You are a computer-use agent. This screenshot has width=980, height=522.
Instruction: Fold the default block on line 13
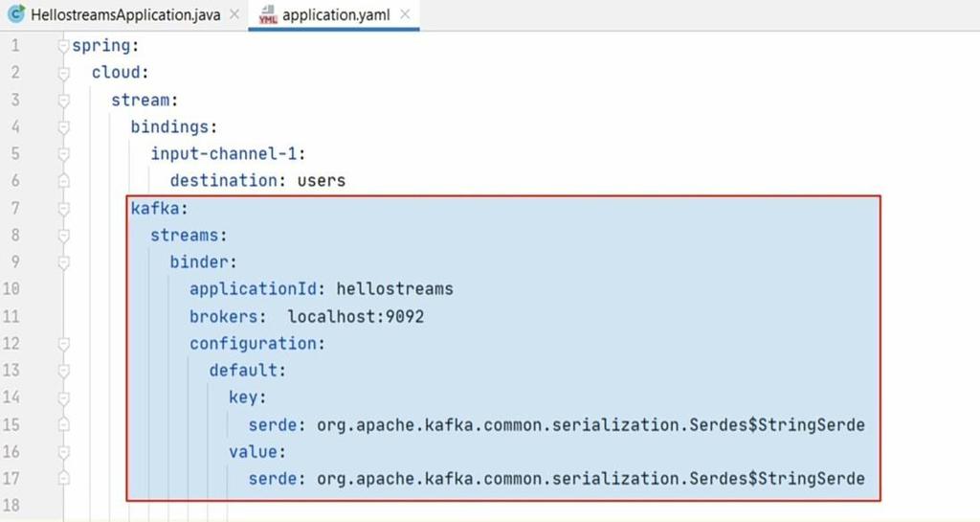tap(63, 371)
